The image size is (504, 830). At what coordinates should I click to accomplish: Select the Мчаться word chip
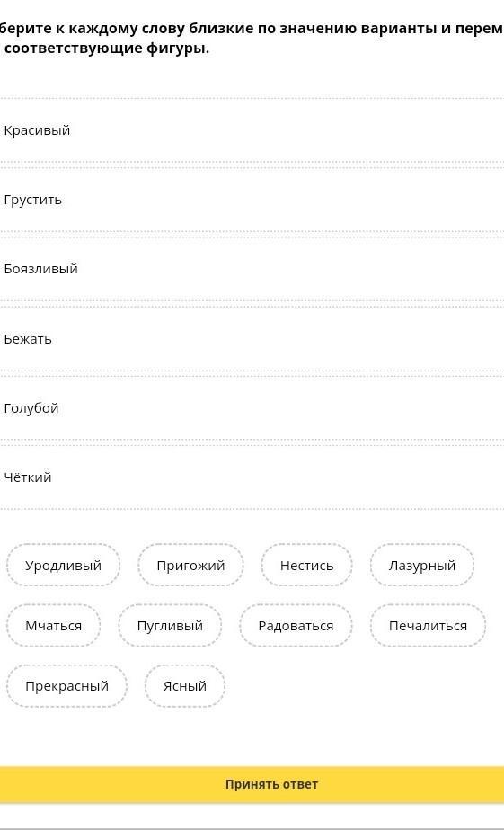click(53, 626)
